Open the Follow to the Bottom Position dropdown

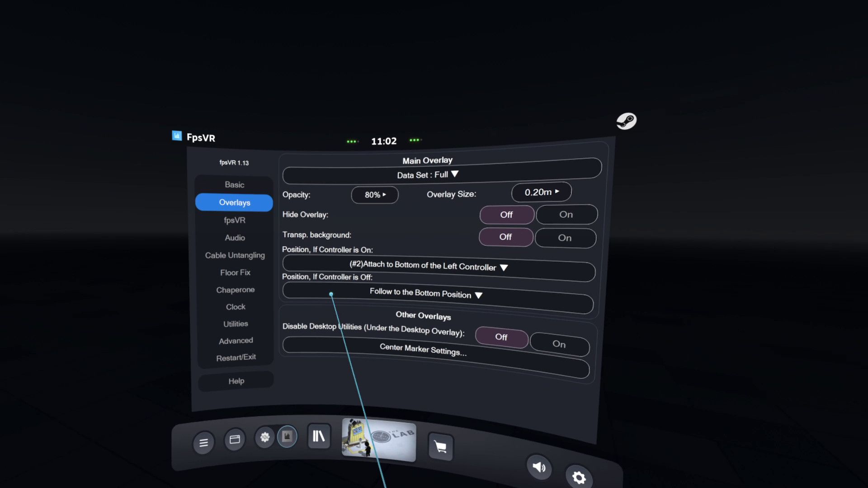tap(425, 294)
